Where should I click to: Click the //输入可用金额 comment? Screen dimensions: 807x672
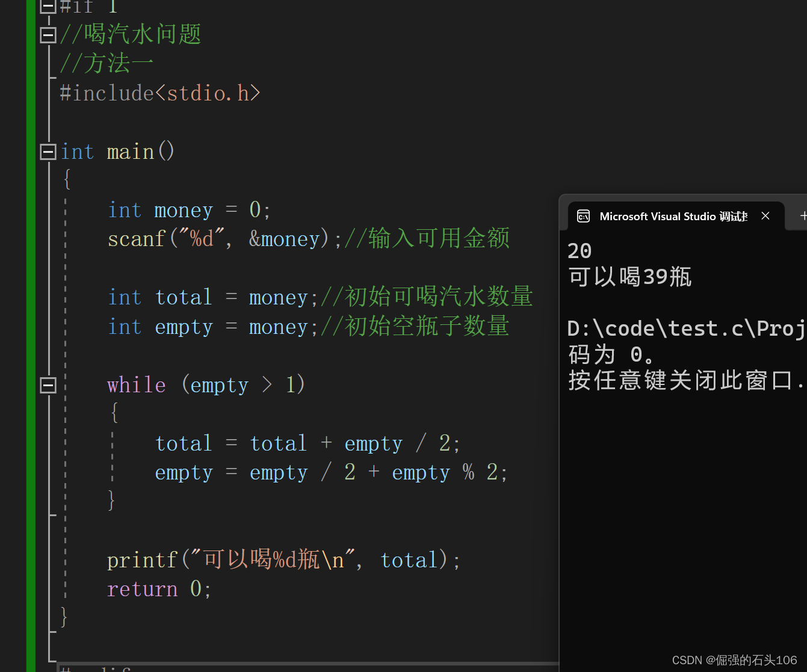(x=427, y=238)
